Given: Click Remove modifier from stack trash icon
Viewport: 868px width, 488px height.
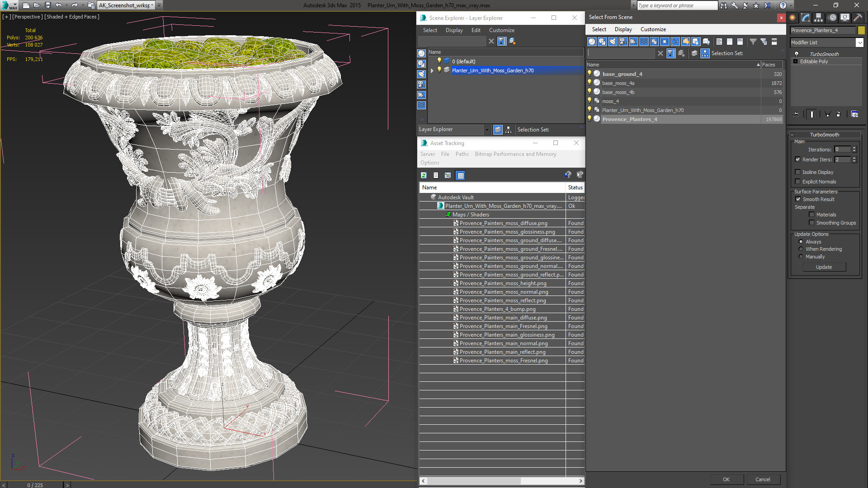Looking at the screenshot, I should click(838, 114).
